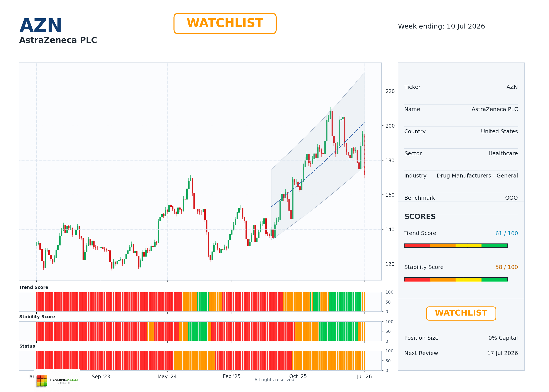Click the 'Trend Score' label in Scores panel

pyautogui.click(x=420, y=233)
